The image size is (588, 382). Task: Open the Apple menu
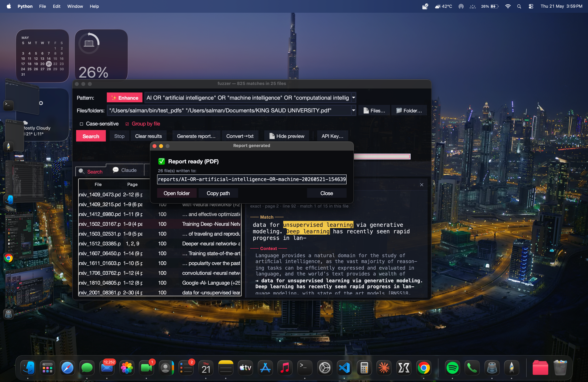tap(9, 6)
